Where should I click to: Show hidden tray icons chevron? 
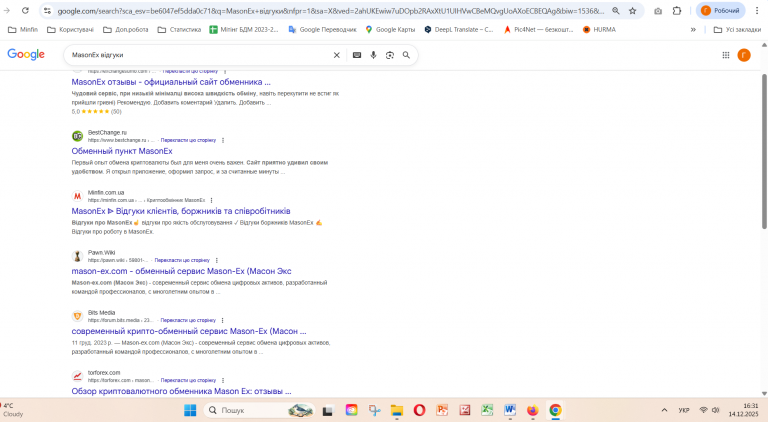[x=664, y=410]
